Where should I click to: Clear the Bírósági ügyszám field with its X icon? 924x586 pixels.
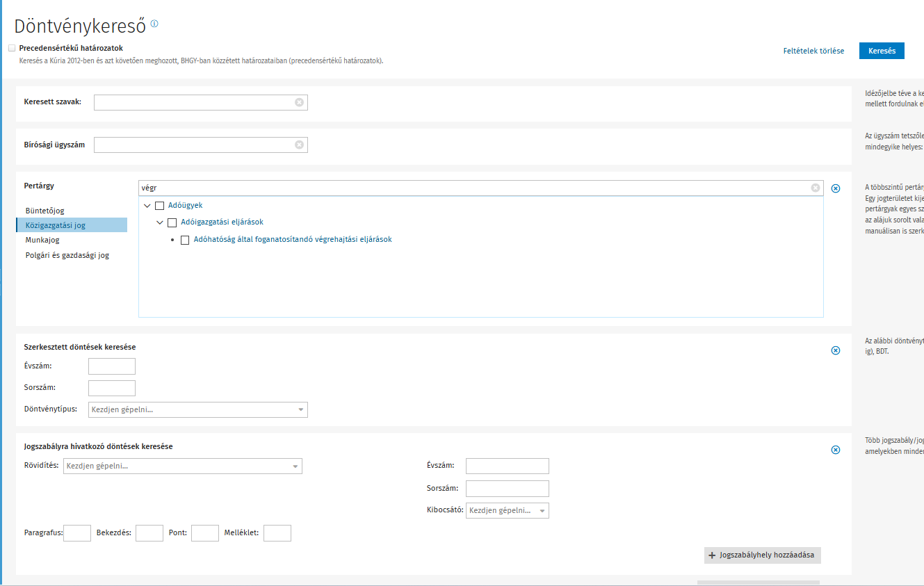click(x=299, y=145)
